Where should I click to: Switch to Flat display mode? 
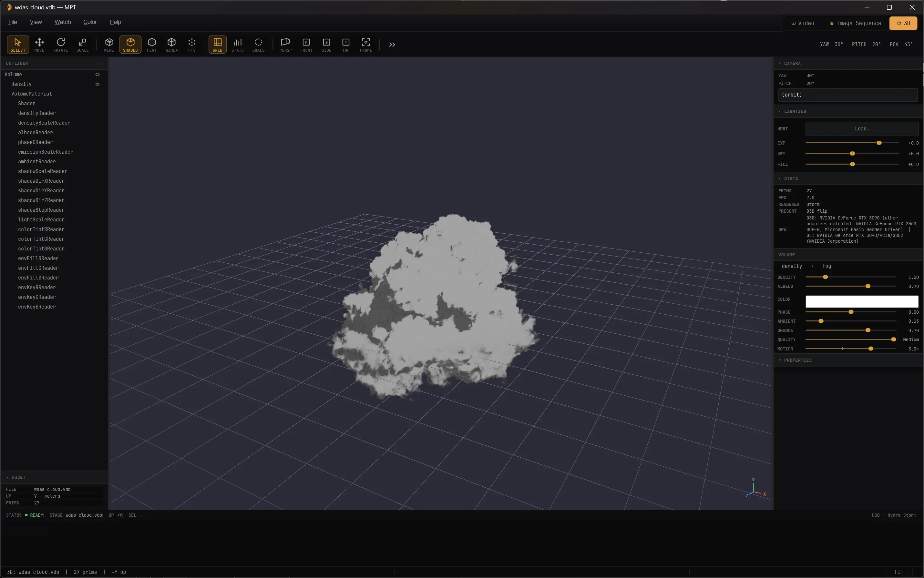pos(152,44)
